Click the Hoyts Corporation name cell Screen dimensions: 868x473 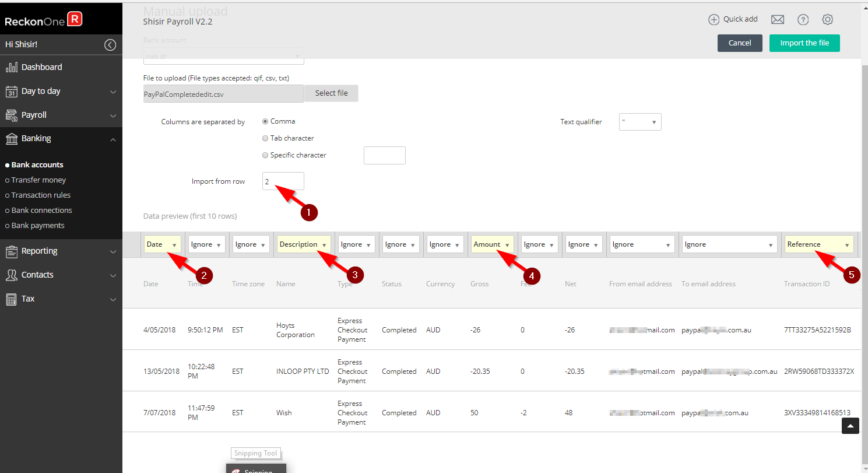point(296,330)
